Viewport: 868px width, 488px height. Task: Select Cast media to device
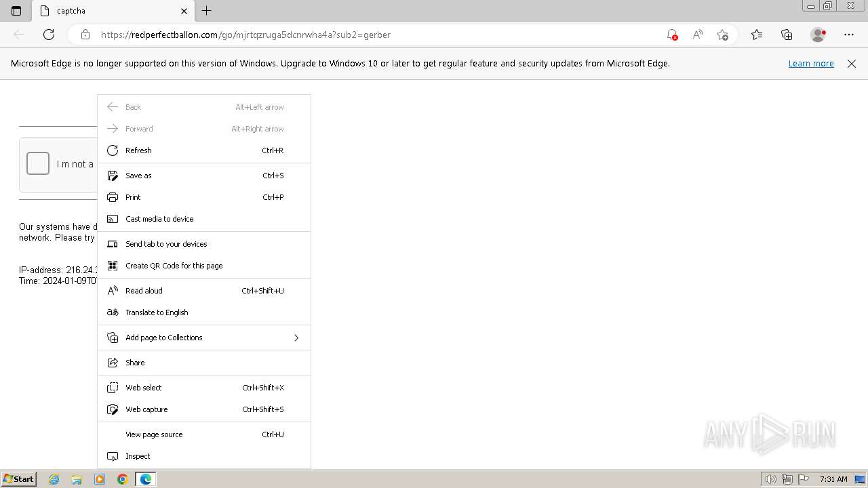point(204,219)
